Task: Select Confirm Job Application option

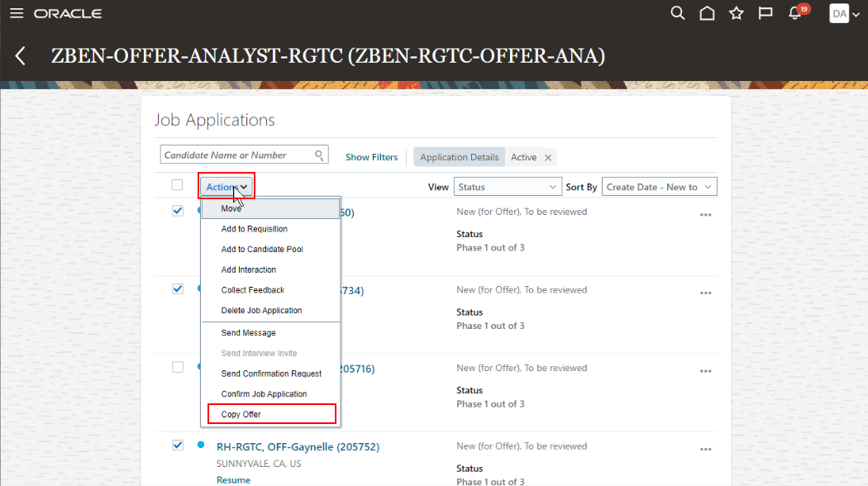Action: click(x=270, y=394)
